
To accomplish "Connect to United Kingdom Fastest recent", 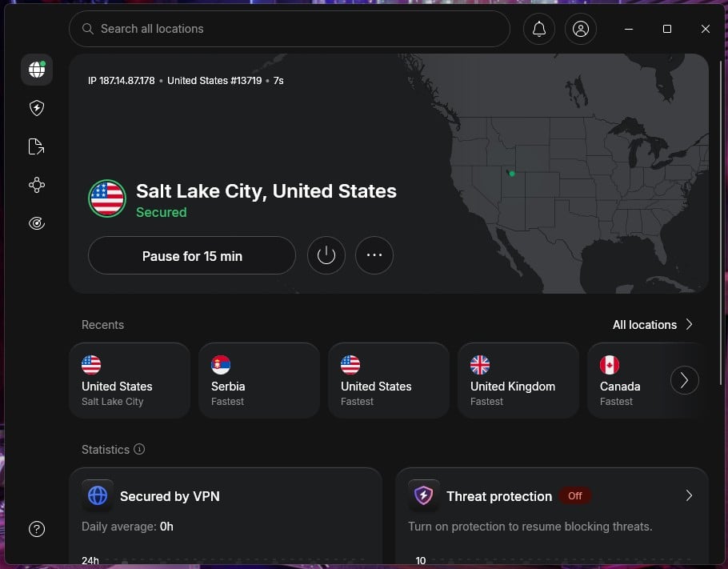I will pos(518,380).
